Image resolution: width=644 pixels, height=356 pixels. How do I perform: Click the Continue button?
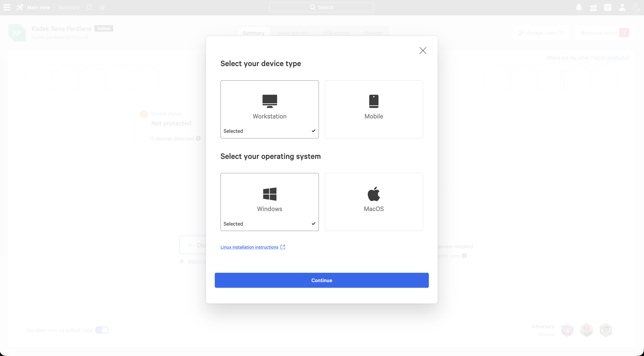click(x=322, y=280)
